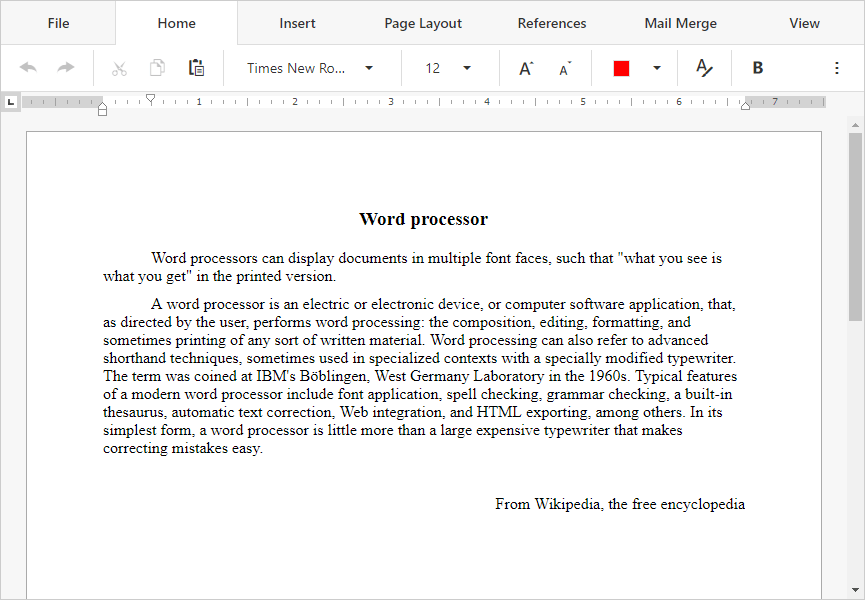Switch to the Insert tab
The height and width of the screenshot is (600, 865).
[x=297, y=23]
